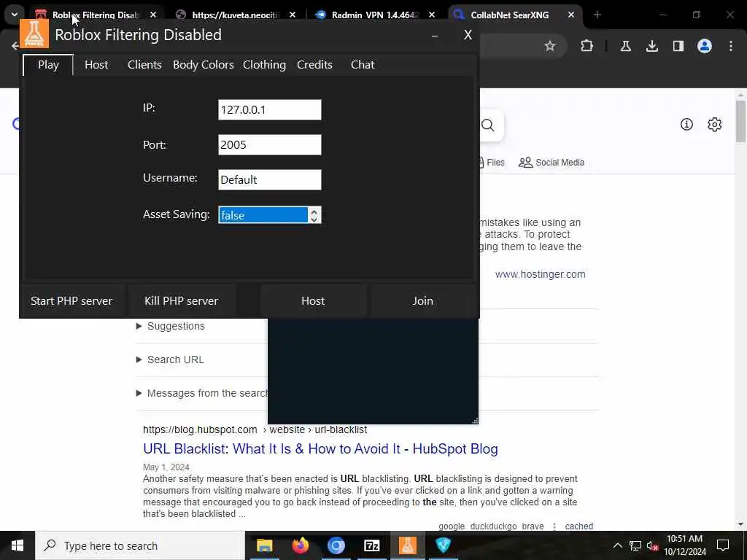The width and height of the screenshot is (747, 560).
Task: Toggle the browser side panel icon
Action: pos(678,46)
